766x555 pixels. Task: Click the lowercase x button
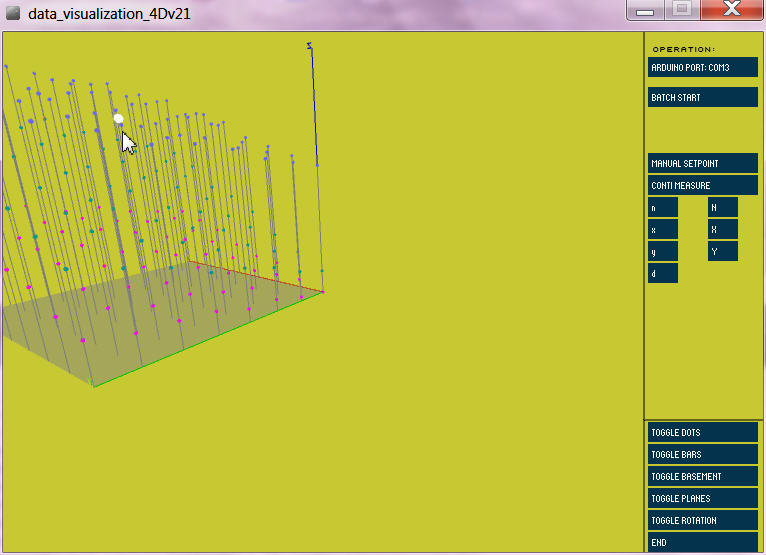(662, 229)
